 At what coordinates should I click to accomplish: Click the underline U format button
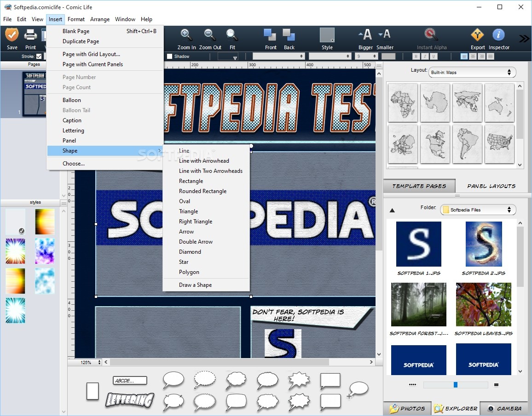[434, 56]
